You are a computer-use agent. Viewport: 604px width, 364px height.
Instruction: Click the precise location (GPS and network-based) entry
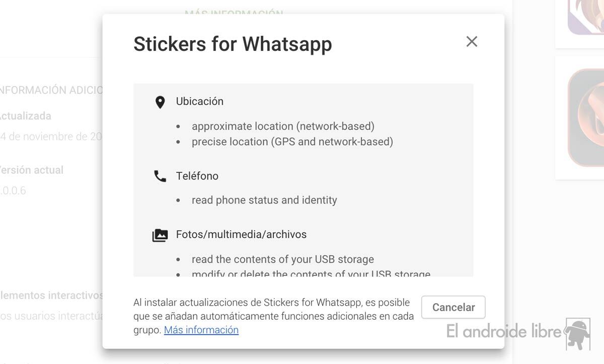292,142
